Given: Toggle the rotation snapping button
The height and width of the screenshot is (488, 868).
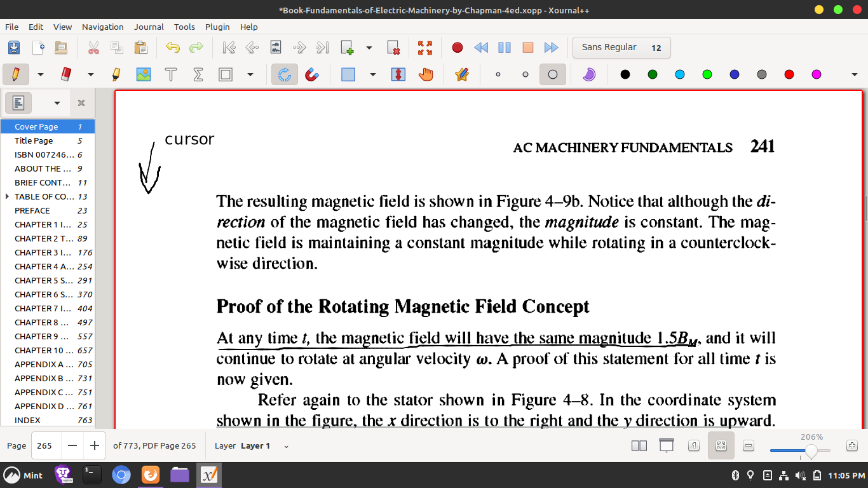Looking at the screenshot, I should [285, 74].
